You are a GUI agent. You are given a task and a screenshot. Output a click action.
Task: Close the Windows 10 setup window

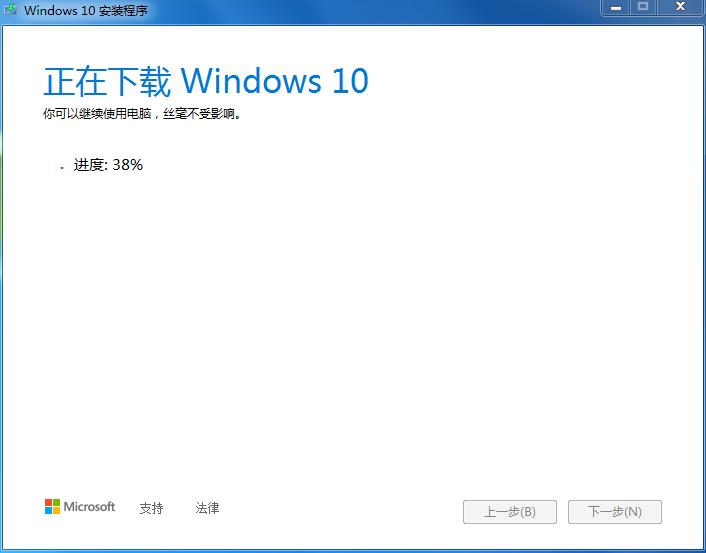tap(680, 7)
